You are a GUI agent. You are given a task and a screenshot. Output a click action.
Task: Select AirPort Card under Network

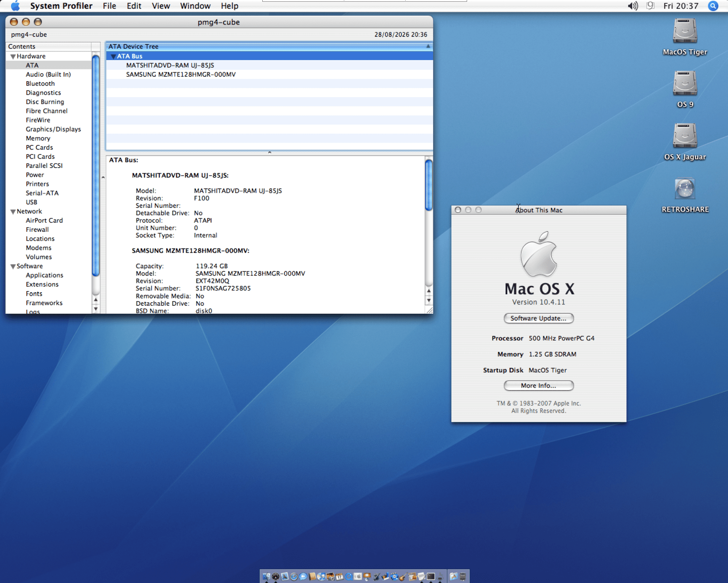[x=44, y=220]
